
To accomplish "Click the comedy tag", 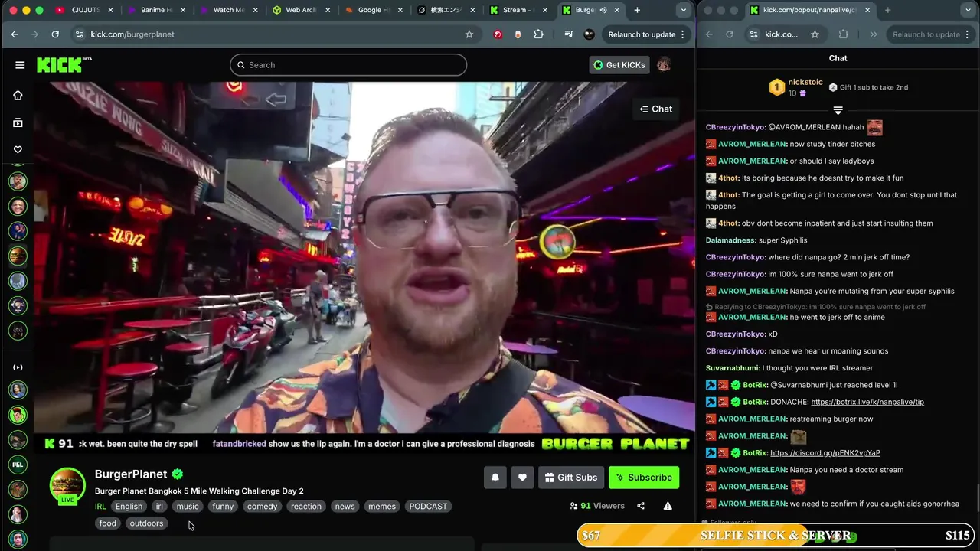I will (x=262, y=507).
